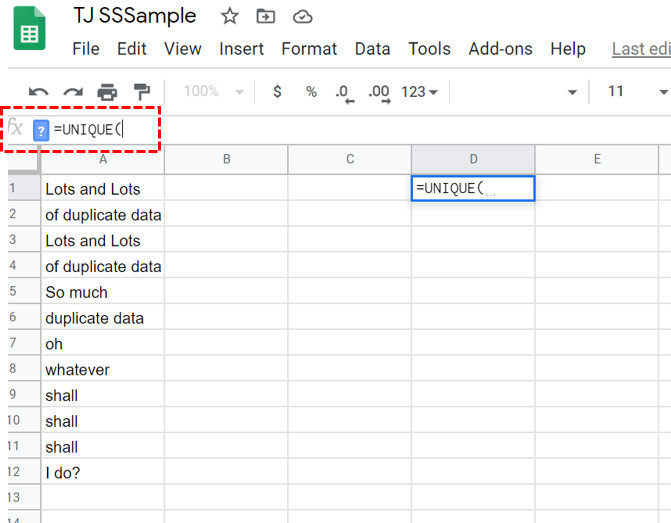
Task: Click the print icon
Action: click(107, 92)
